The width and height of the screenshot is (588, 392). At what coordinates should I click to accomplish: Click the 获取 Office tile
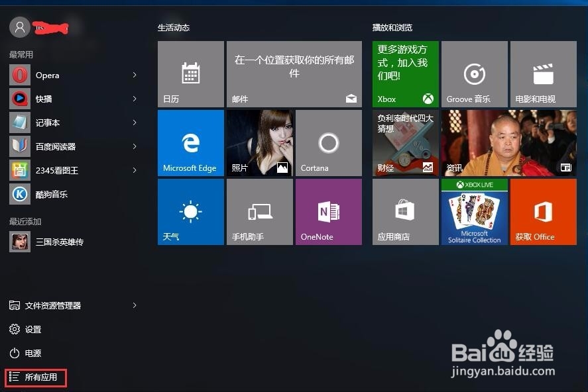pyautogui.click(x=544, y=212)
